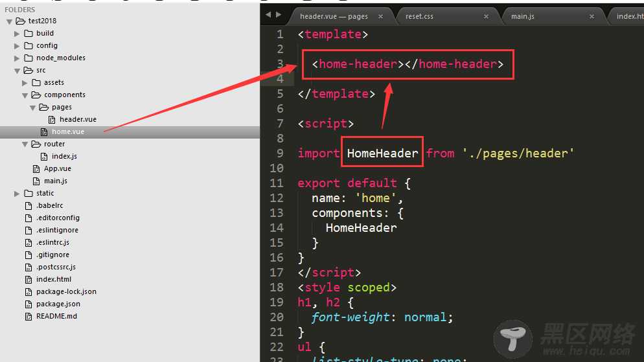The height and width of the screenshot is (362, 644).
Task: Click the assets folder icon
Action: pyautogui.click(x=36, y=82)
